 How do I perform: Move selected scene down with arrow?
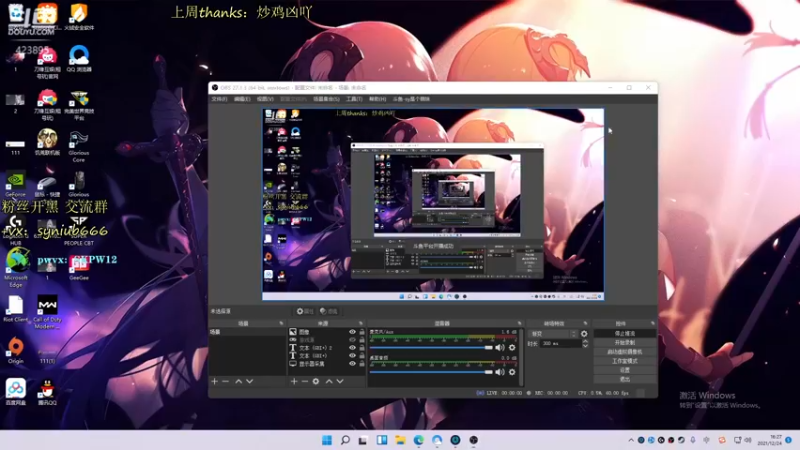tap(249, 381)
